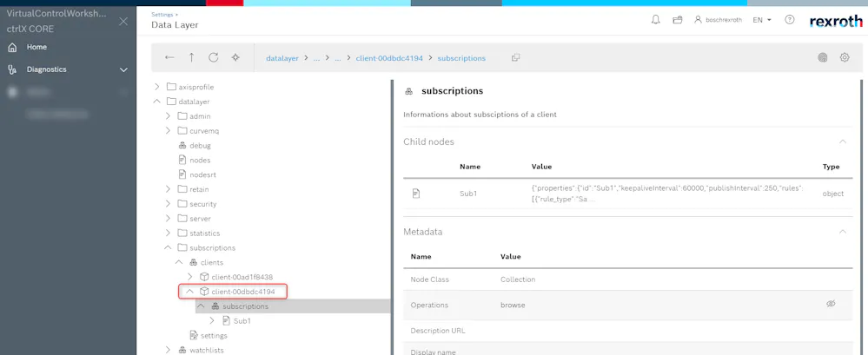868x355 pixels.
Task: Collapse the subscriptions folder in tree
Action: (168, 247)
